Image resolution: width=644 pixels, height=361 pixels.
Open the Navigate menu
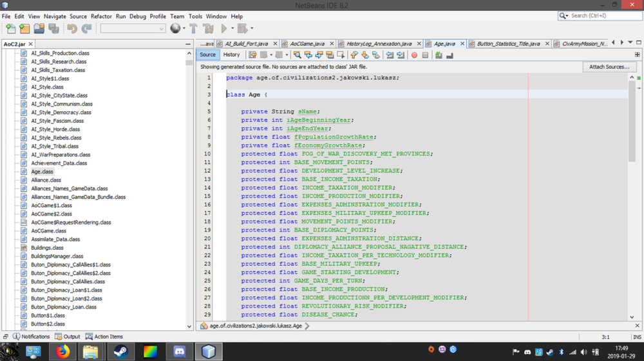coord(55,17)
